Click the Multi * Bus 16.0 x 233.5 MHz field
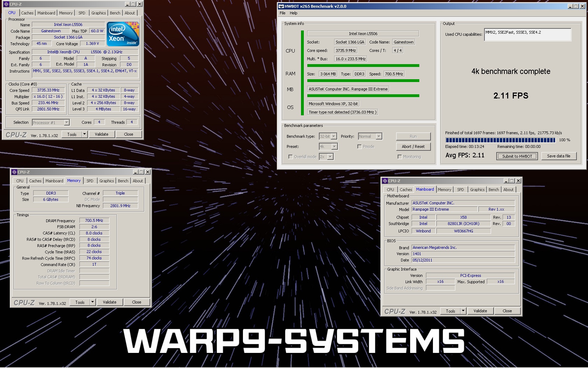Viewport: 588px width, 368px height. click(x=350, y=59)
